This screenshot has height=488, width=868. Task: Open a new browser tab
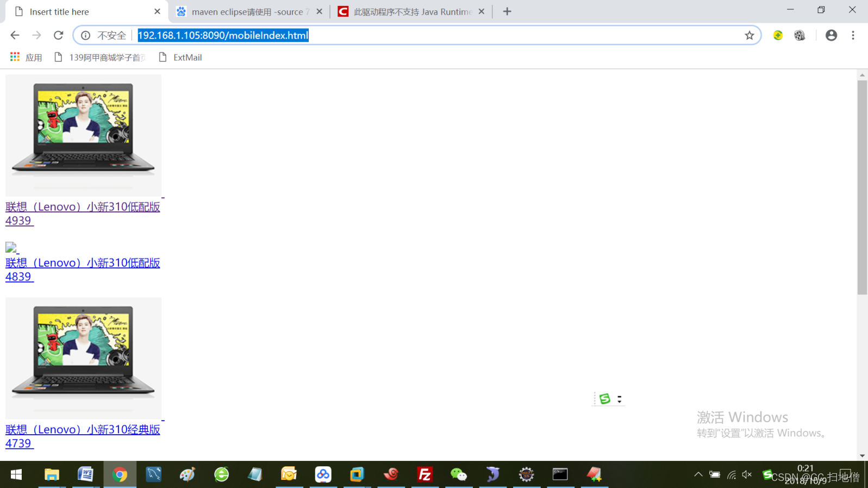(507, 11)
